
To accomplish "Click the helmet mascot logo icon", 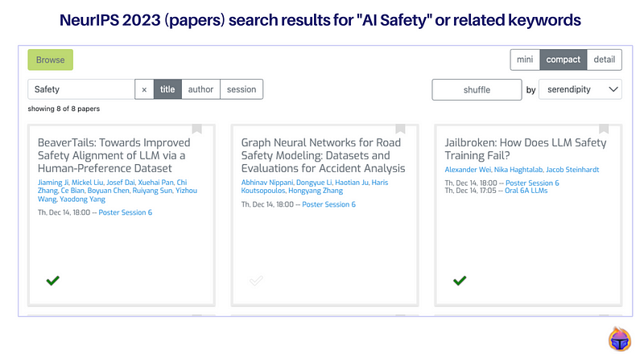I will [x=620, y=339].
